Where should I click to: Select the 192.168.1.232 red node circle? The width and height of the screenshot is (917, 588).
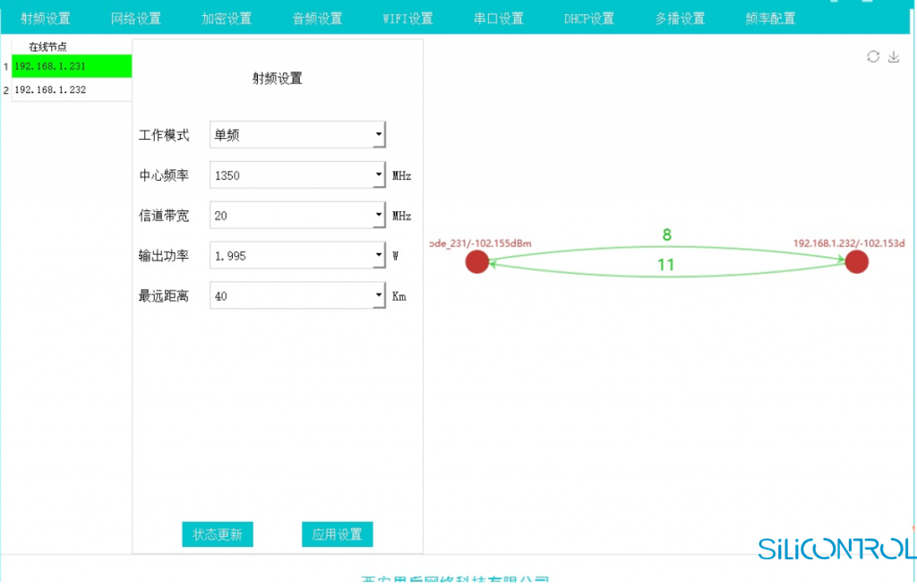pyautogui.click(x=857, y=262)
